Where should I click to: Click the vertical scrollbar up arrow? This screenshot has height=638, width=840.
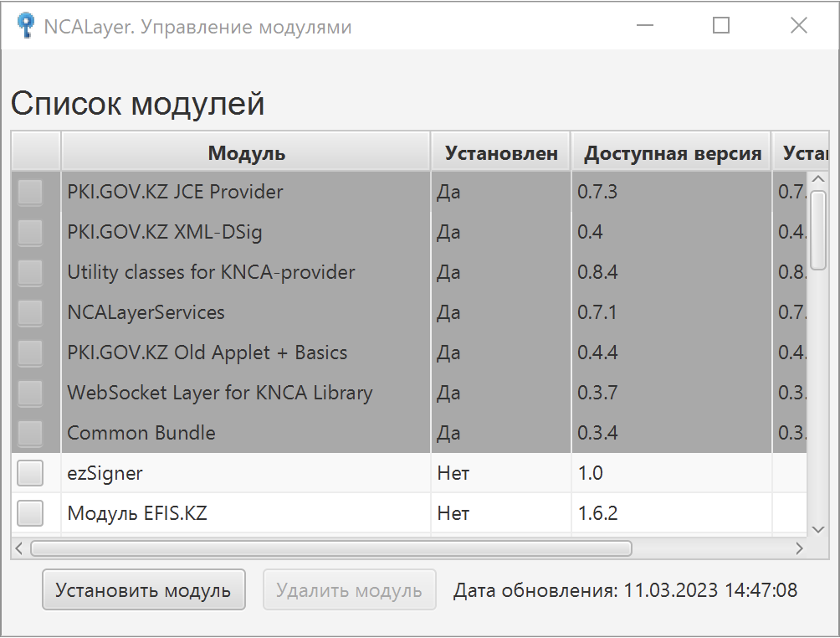817,178
